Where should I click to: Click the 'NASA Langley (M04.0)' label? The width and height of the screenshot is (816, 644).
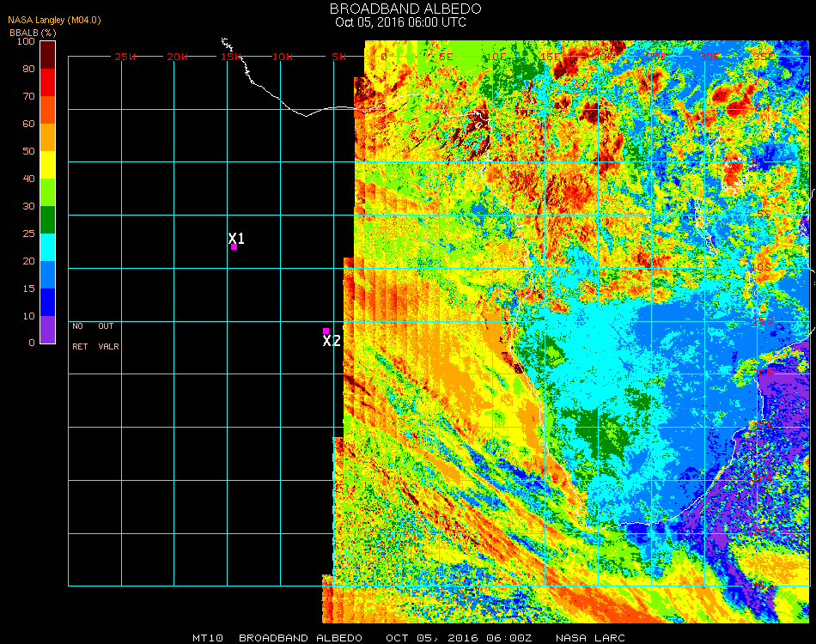(x=54, y=20)
